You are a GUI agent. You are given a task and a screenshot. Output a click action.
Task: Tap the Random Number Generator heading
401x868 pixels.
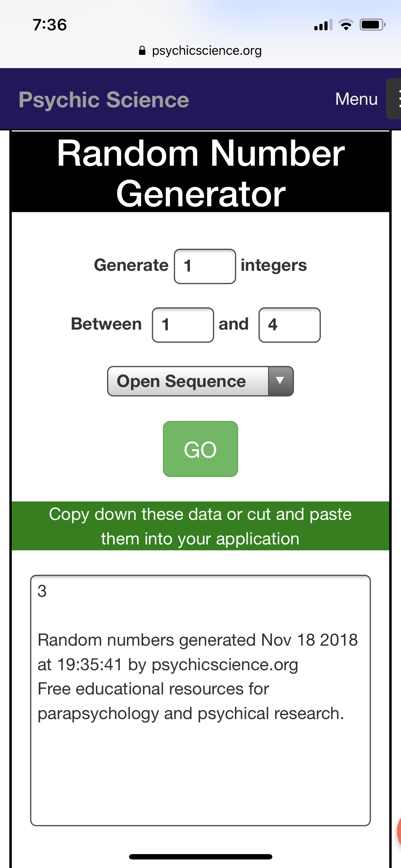click(x=201, y=173)
